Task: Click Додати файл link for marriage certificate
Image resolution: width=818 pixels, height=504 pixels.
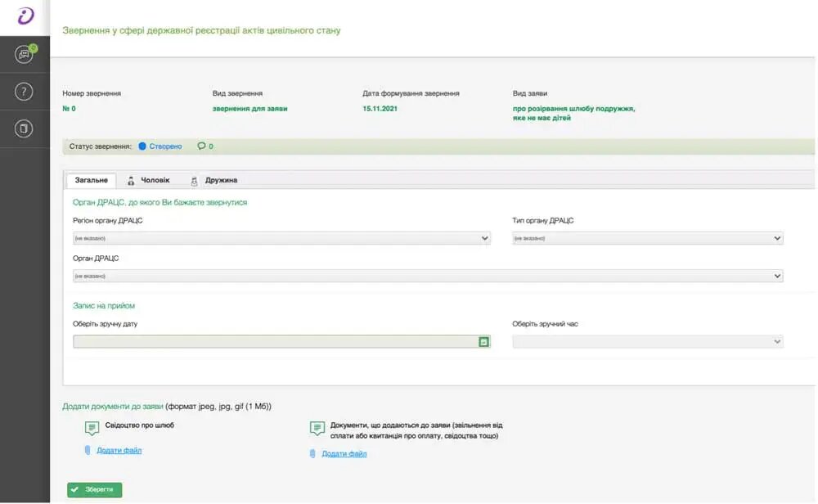Action: coord(119,451)
